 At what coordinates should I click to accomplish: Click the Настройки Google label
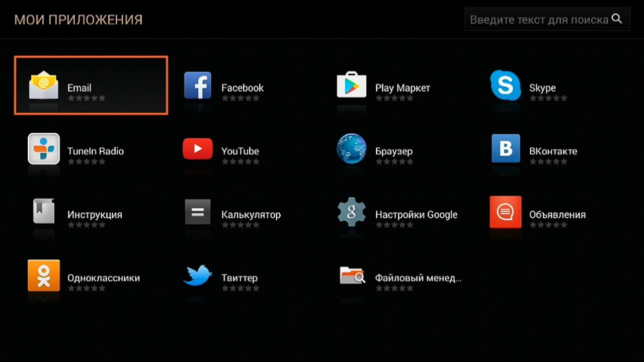click(x=416, y=215)
